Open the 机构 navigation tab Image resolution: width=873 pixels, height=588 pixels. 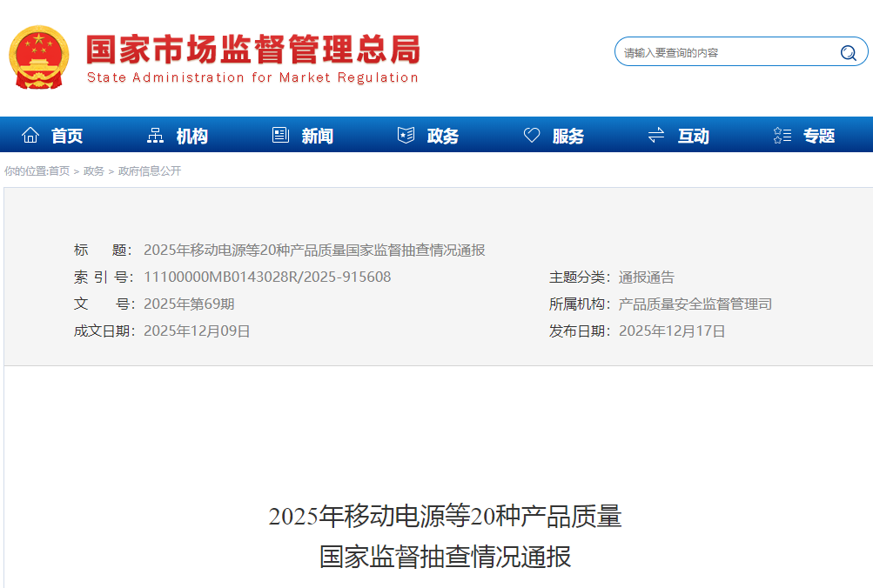192,136
